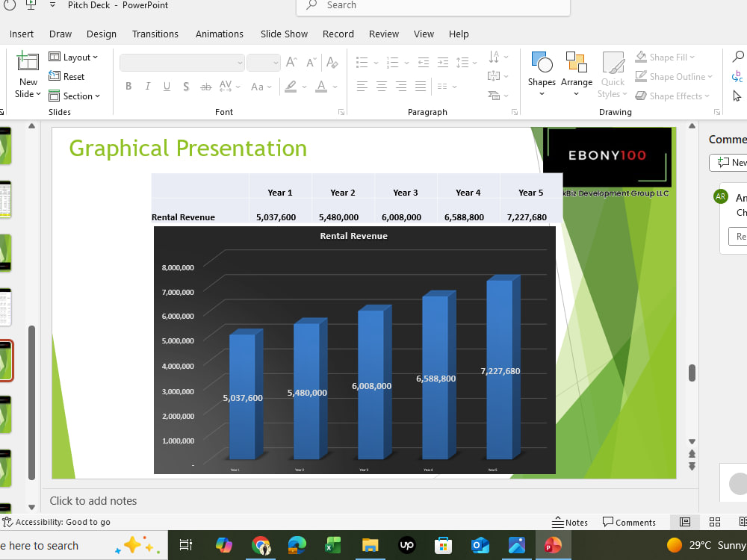This screenshot has width=747, height=560.
Task: Switch to Animations tab
Action: [219, 34]
